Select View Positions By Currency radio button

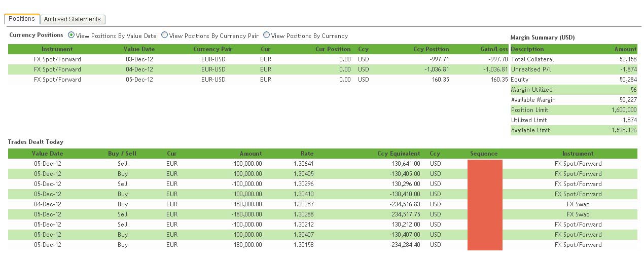pyautogui.click(x=266, y=35)
